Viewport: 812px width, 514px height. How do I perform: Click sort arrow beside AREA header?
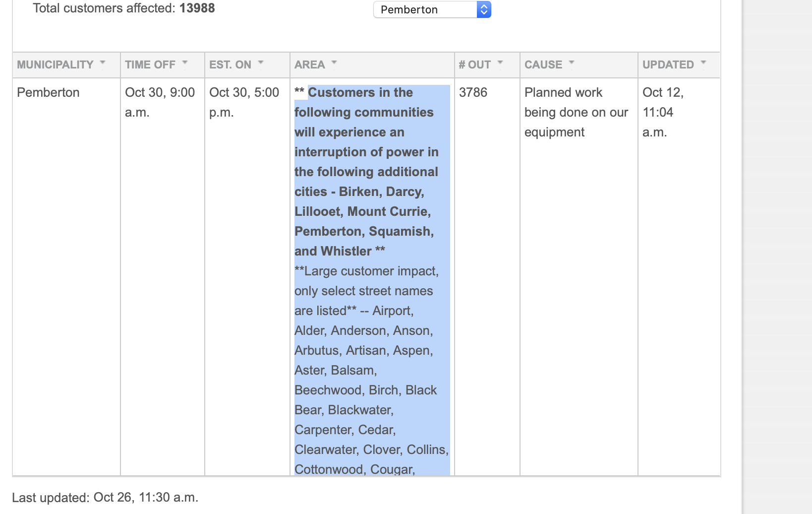334,63
